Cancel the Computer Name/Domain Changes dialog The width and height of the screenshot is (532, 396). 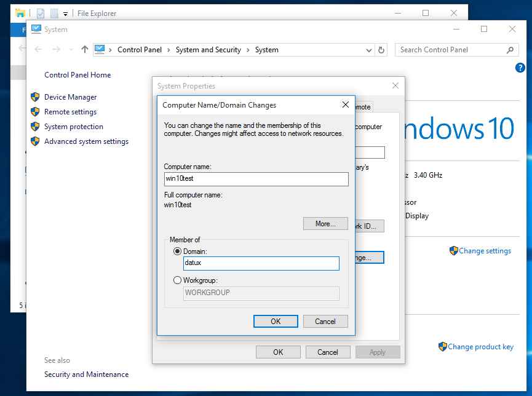click(x=325, y=322)
